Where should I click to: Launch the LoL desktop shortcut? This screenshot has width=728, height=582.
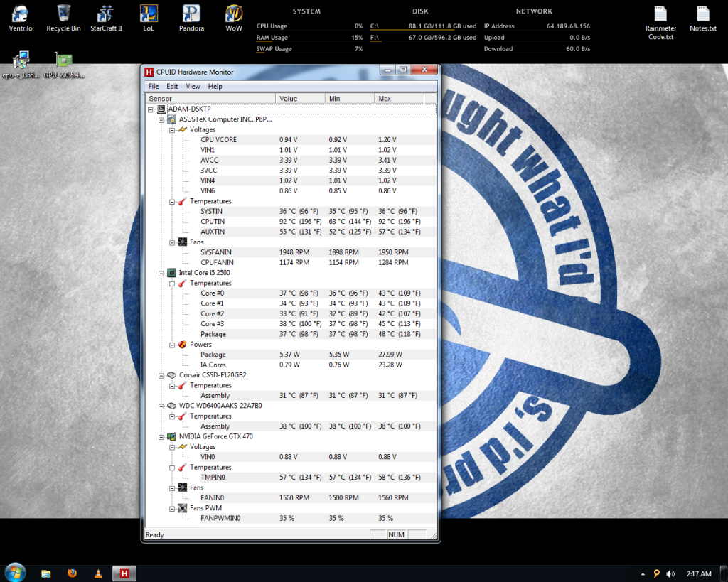(x=149, y=14)
